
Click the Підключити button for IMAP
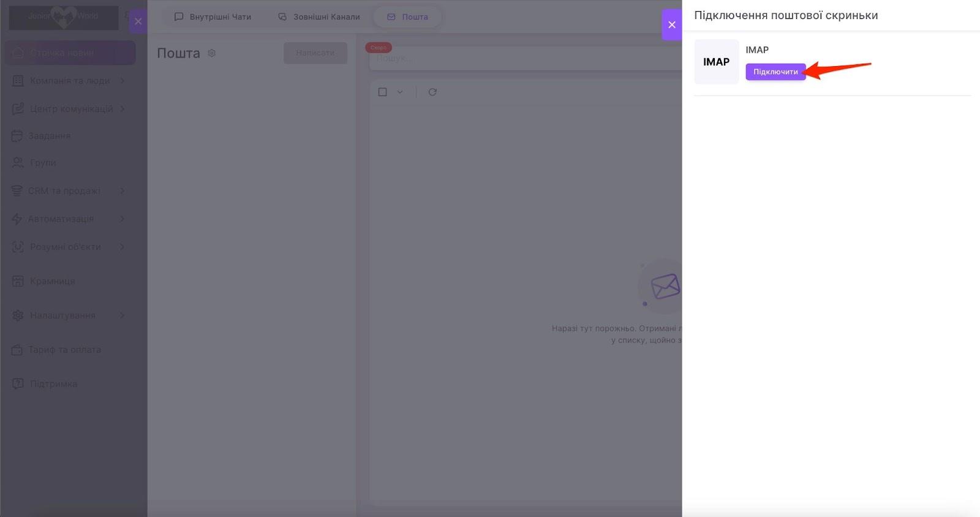(775, 72)
